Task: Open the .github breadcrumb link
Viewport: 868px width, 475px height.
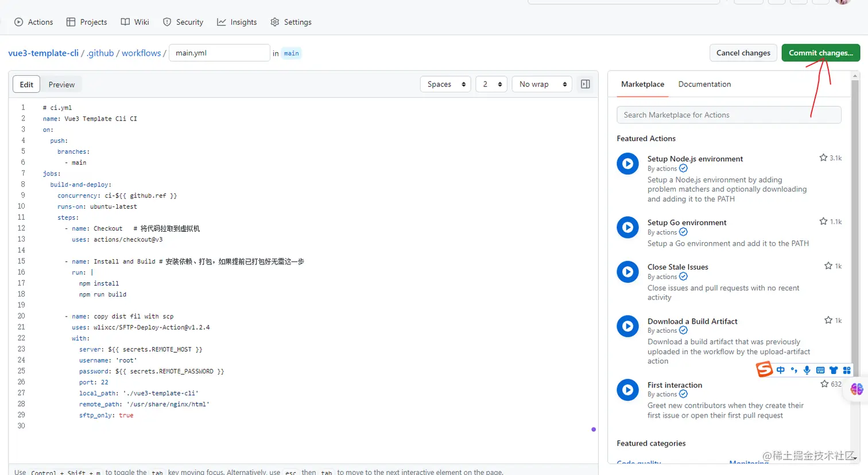Action: pos(100,53)
